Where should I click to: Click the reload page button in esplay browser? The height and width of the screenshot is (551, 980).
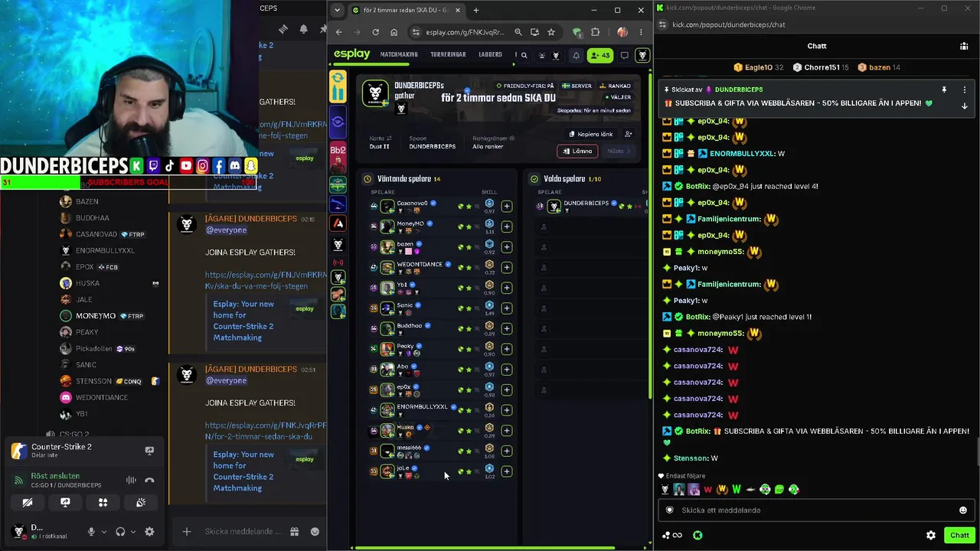(x=375, y=32)
